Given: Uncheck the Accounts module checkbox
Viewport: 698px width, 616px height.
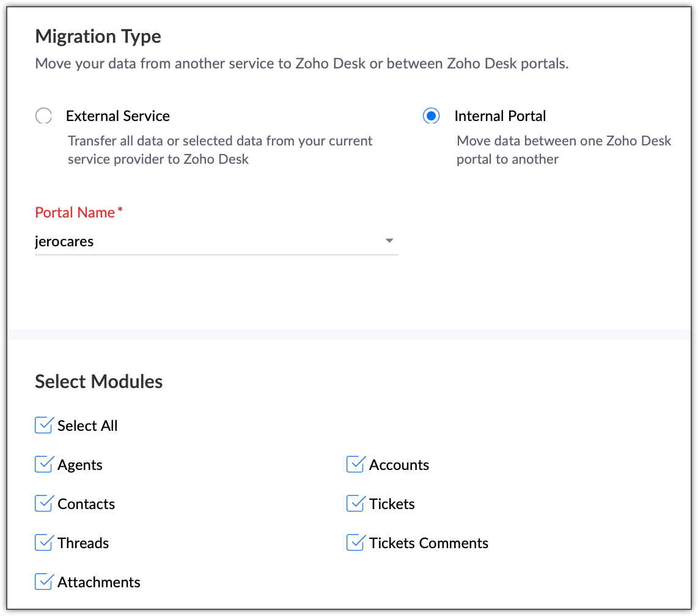Looking at the screenshot, I should click(355, 464).
